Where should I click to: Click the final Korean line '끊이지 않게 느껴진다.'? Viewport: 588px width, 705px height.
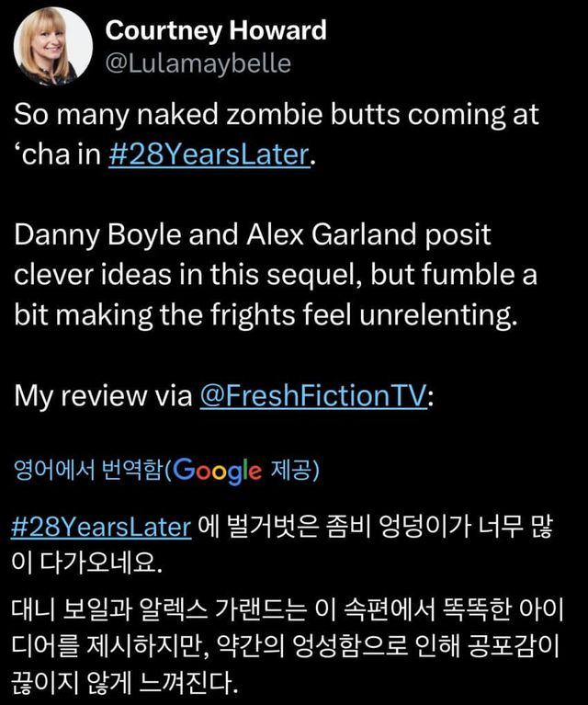point(124,682)
